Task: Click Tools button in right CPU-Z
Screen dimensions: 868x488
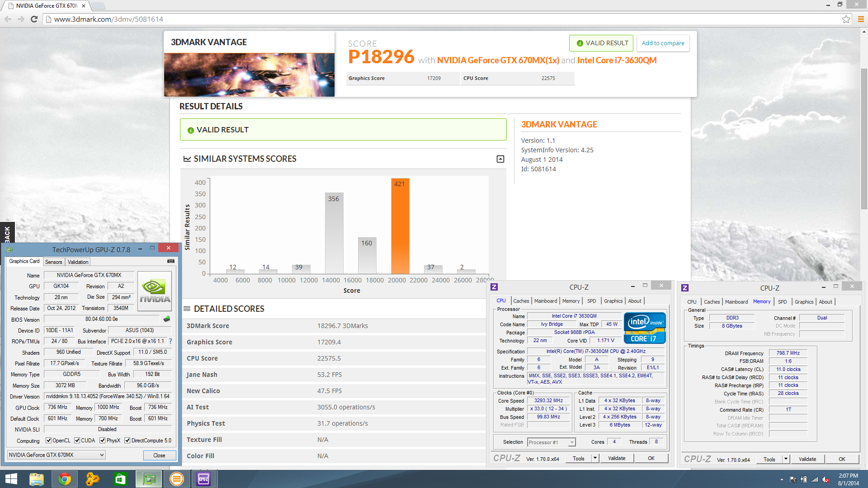Action: coord(769,459)
